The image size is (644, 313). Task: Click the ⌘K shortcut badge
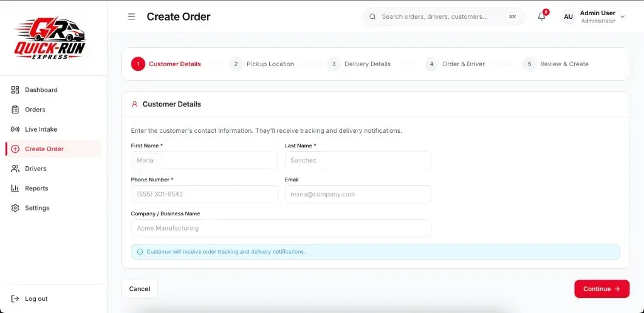[x=513, y=17]
